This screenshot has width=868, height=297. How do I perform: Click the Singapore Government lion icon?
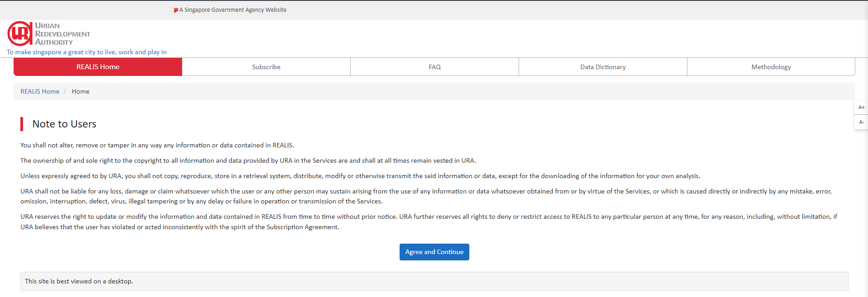tap(176, 10)
